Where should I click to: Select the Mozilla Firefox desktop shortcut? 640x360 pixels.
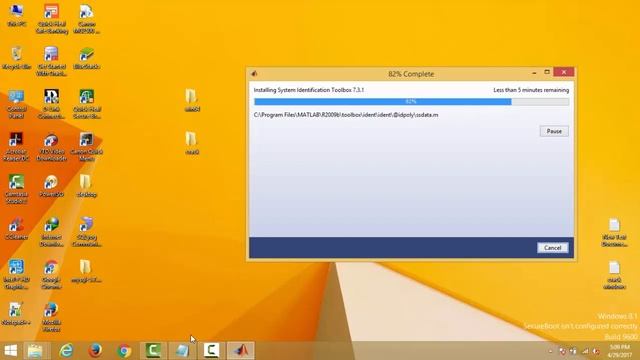(51, 317)
